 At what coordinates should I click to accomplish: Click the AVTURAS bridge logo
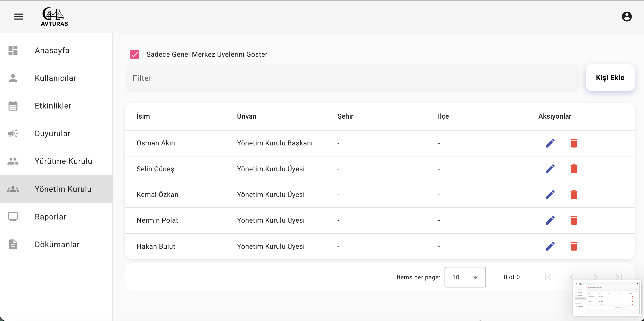54,16
